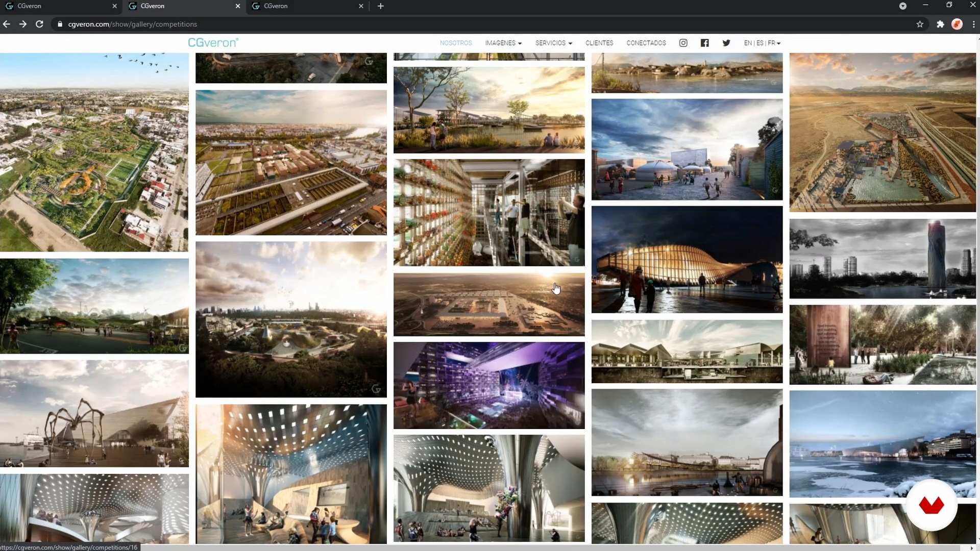Open the Chrome three-dot menu
The height and width of the screenshot is (551, 980).
973,24
